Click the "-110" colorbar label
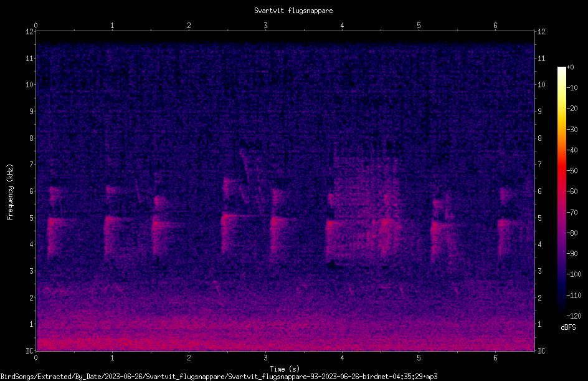This screenshot has width=588, height=381. 574,296
